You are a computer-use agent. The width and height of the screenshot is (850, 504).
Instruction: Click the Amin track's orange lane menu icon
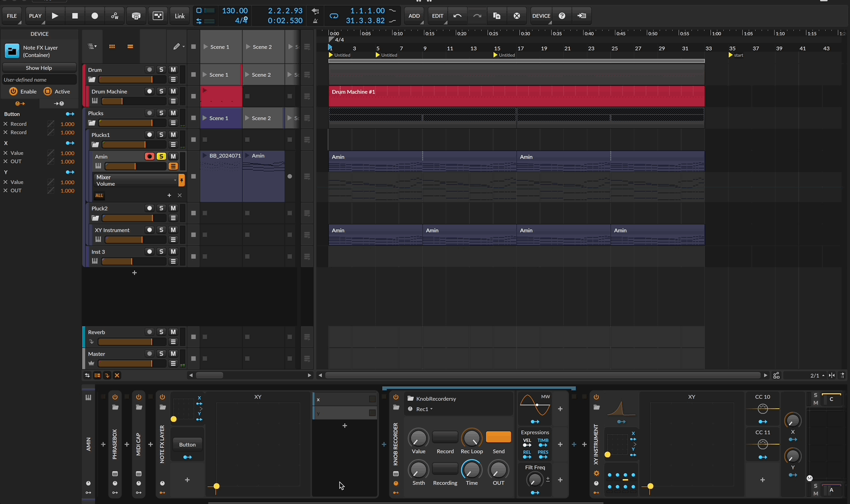tap(173, 166)
